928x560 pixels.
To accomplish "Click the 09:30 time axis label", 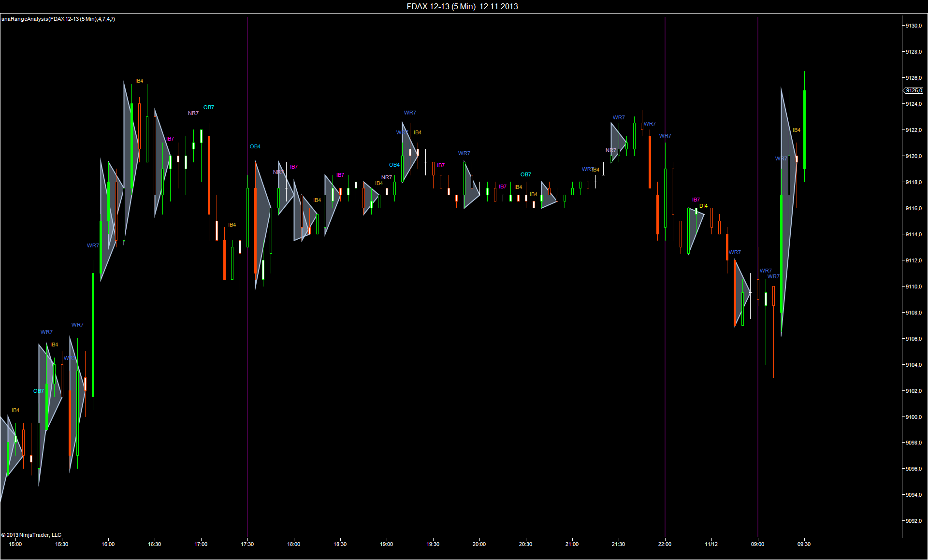I will 804,544.
